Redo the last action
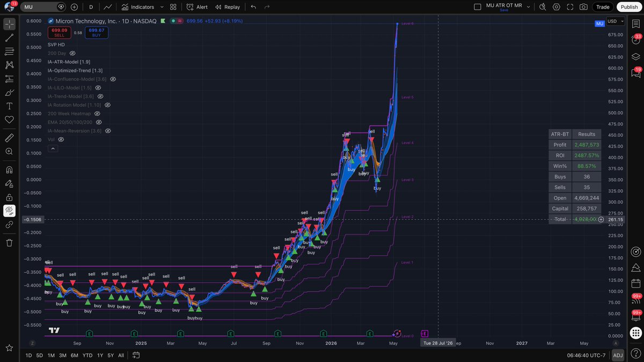The height and width of the screenshot is (362, 644). 267,7
